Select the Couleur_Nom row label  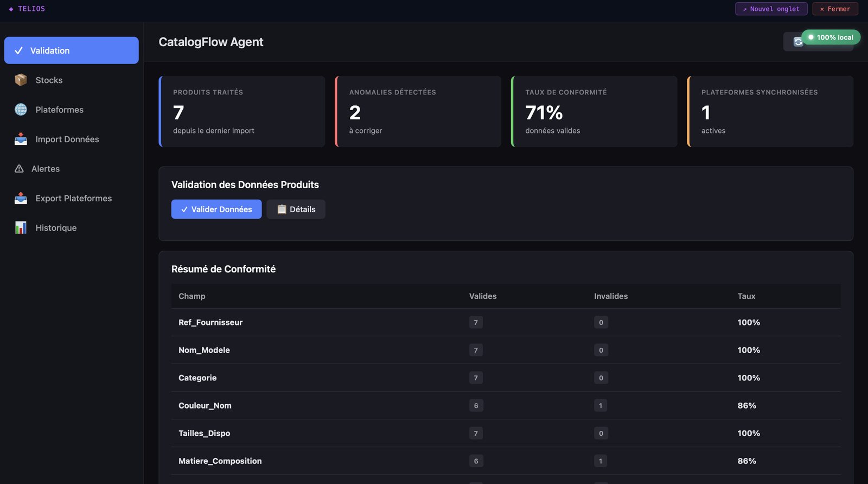tap(205, 405)
